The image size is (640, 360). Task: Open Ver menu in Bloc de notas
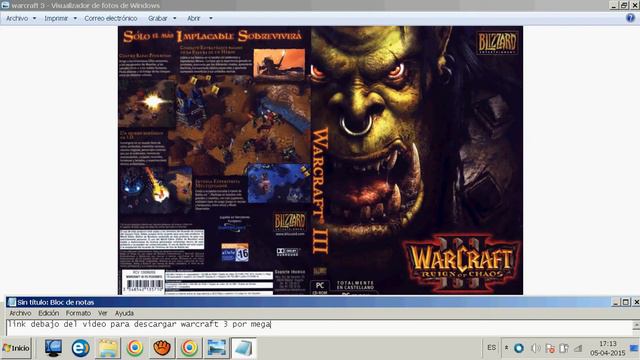pyautogui.click(x=102, y=313)
